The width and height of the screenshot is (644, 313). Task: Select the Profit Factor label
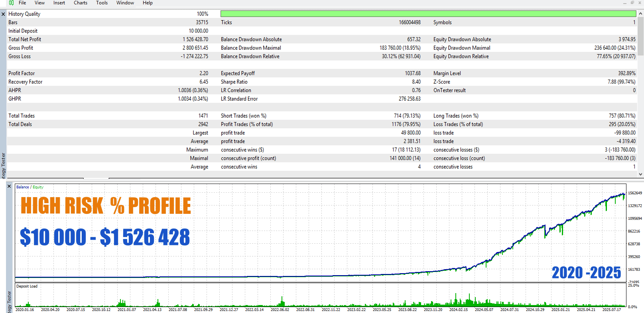coord(22,73)
